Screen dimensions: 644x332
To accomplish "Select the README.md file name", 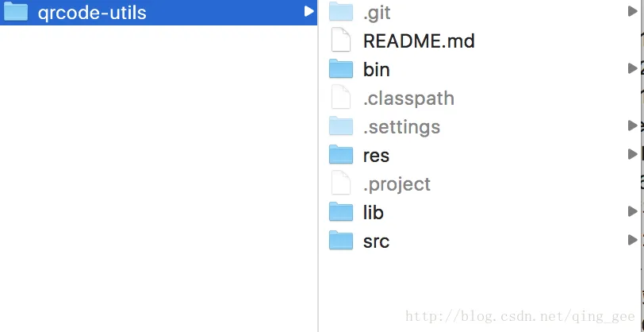I will (419, 41).
